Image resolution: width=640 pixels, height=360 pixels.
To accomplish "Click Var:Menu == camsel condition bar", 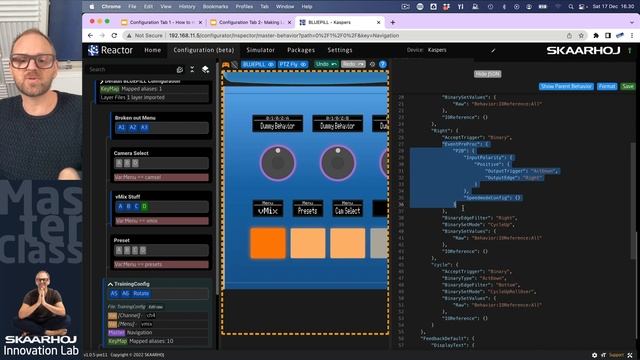I will [x=161, y=178].
